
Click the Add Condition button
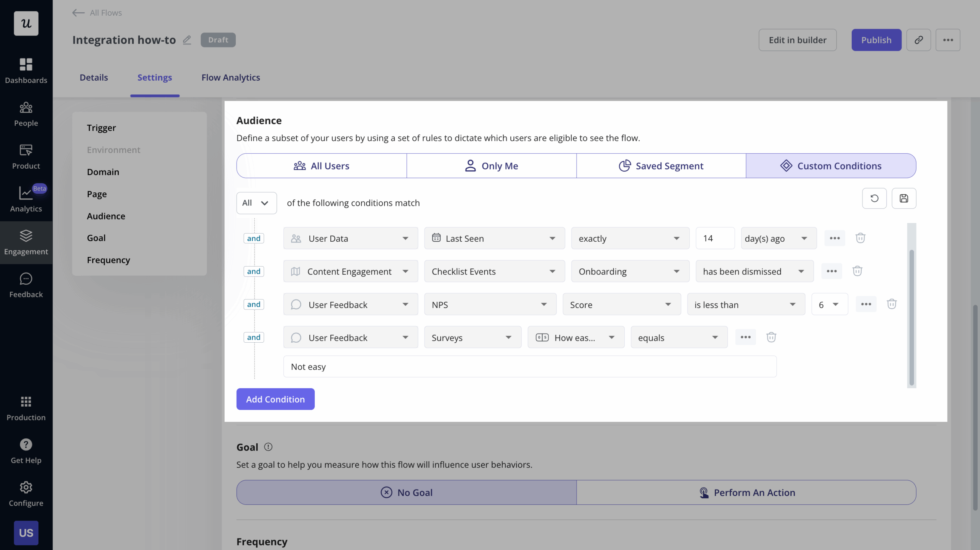click(275, 399)
